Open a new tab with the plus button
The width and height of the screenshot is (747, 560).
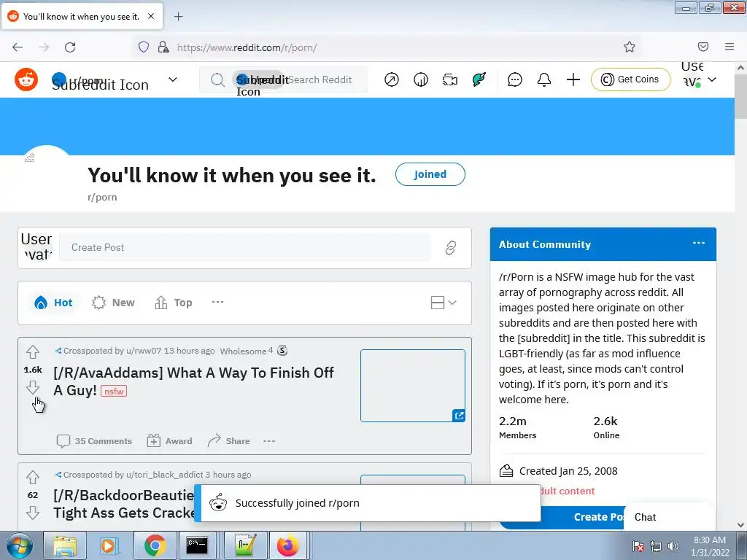coord(178,17)
